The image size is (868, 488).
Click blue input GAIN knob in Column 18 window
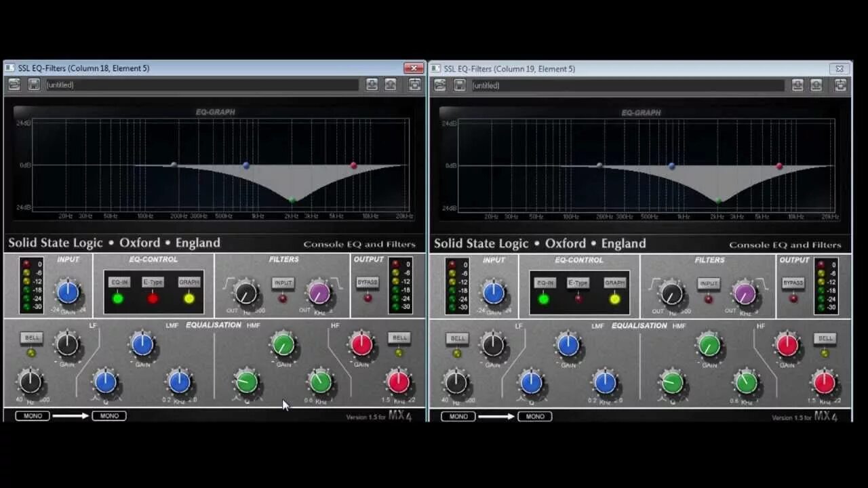[68, 292]
